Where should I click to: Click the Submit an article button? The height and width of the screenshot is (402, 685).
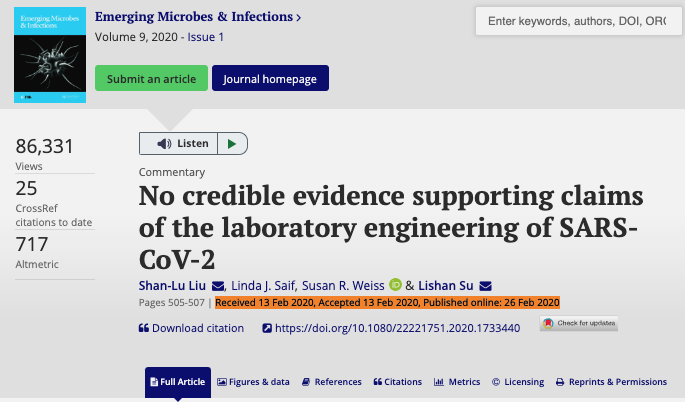151,78
